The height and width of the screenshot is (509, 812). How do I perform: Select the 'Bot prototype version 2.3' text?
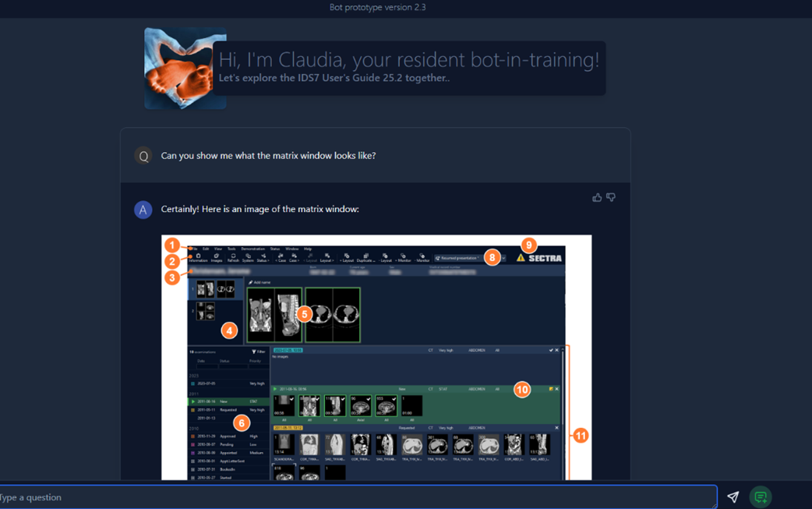[377, 7]
